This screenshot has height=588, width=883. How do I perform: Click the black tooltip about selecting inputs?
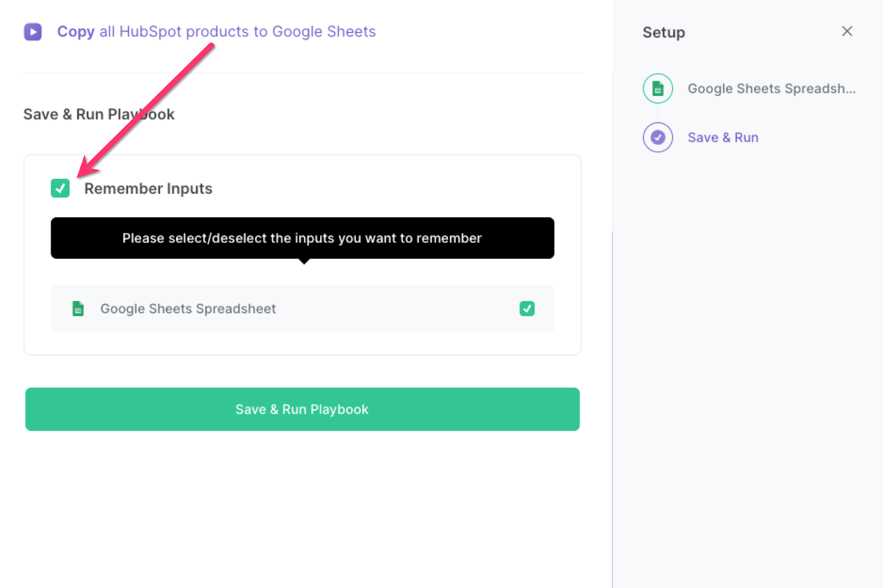(302, 238)
